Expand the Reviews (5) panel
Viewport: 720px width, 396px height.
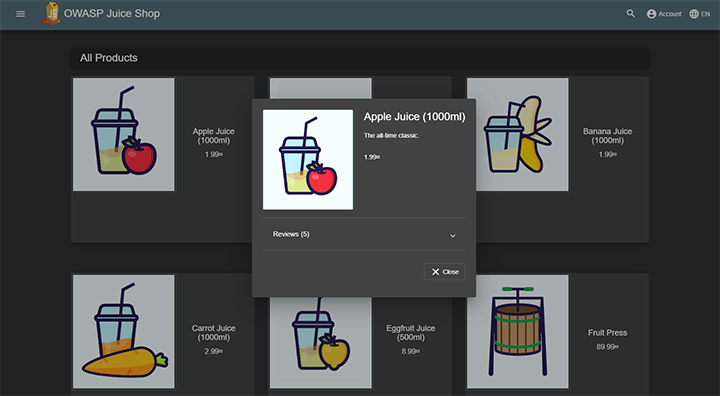[x=364, y=234]
